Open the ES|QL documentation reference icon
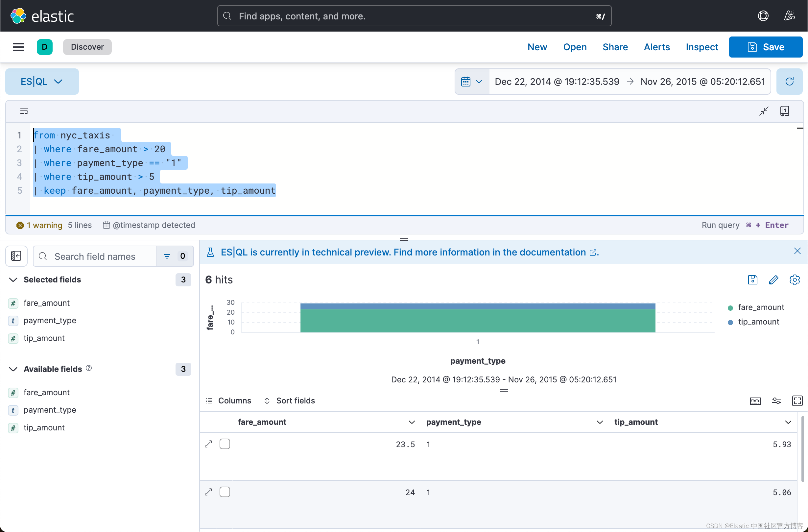 tap(784, 111)
